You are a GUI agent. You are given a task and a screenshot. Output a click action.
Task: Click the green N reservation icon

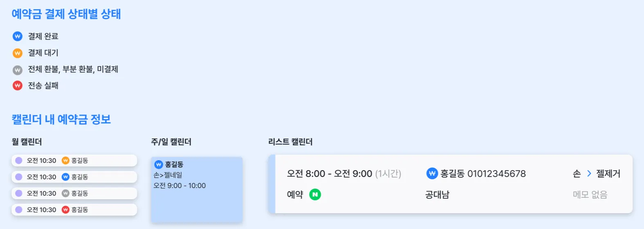[315, 195]
